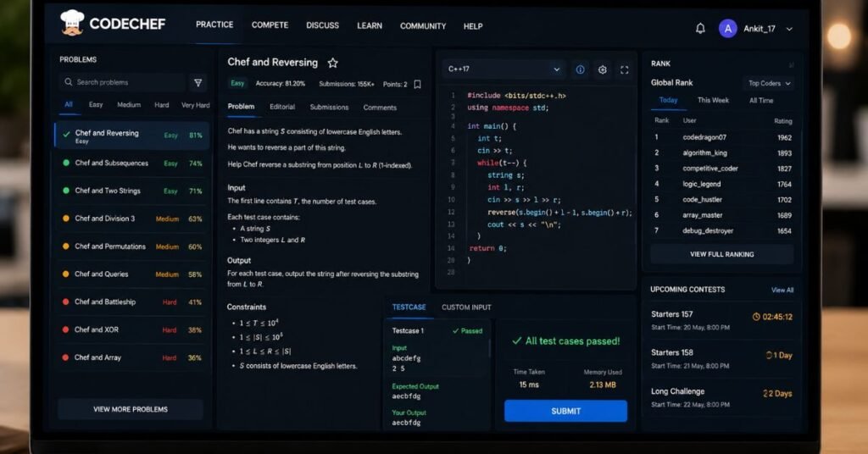
Task: Show This Week rankings
Action: point(713,100)
